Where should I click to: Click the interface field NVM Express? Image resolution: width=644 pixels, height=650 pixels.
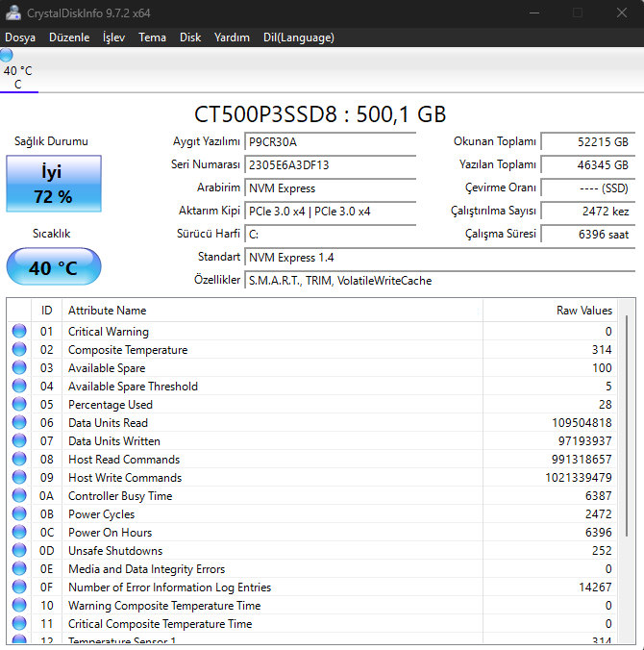click(x=331, y=188)
